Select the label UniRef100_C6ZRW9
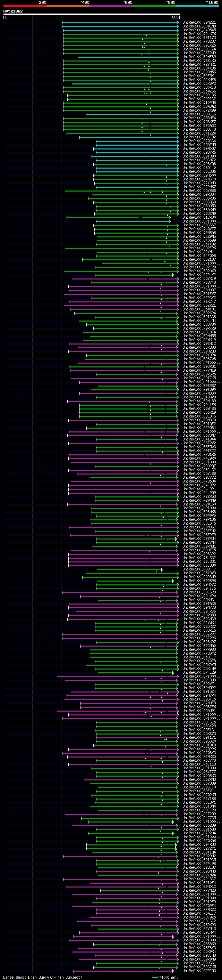The width and height of the screenshot is (222, 980). tap(199, 53)
